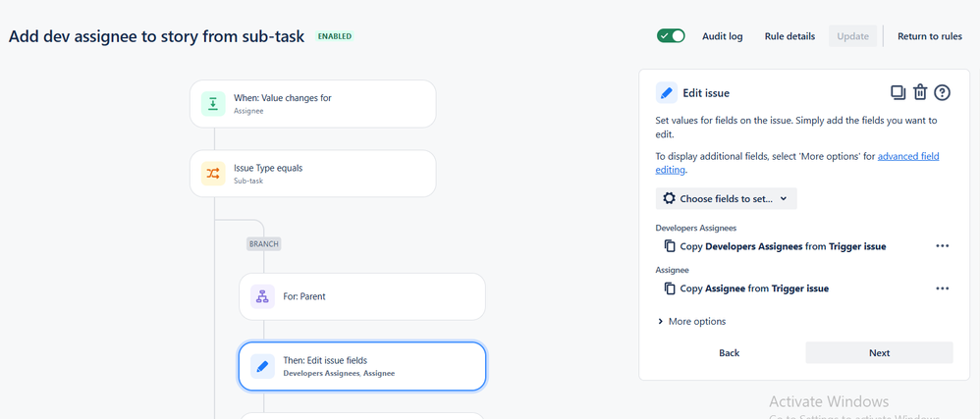Viewport: 980px width, 419px height.
Task: Click copy icon beside Developers Assignees row
Action: [x=670, y=246]
